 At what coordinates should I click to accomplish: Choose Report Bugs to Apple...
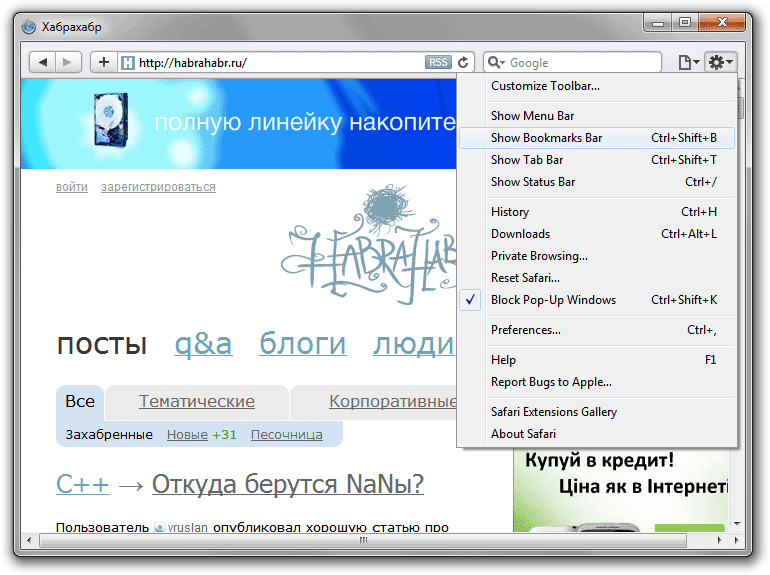coord(597,382)
